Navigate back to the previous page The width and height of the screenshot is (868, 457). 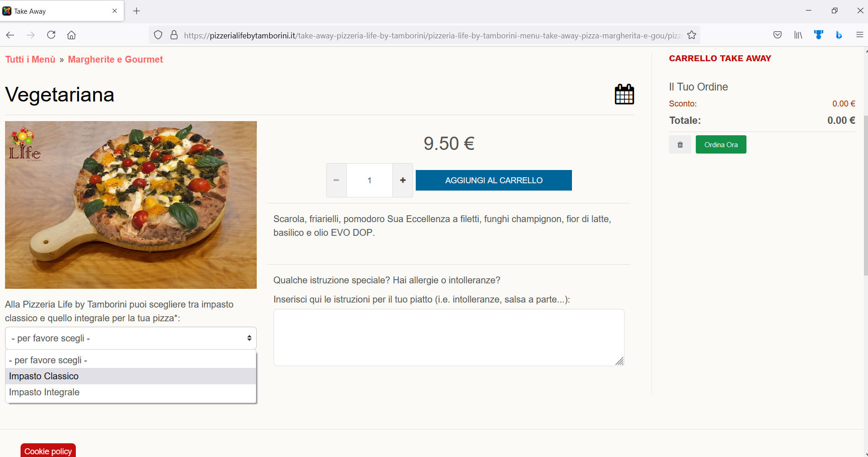10,35
